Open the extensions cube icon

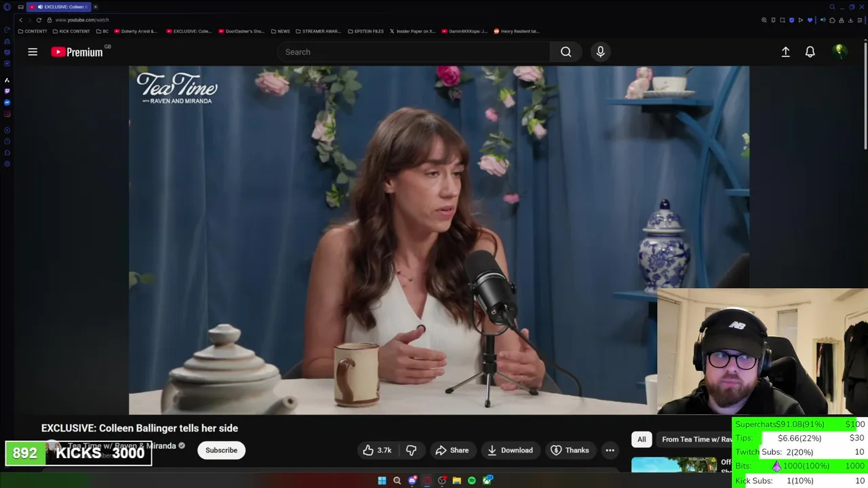coord(832,20)
